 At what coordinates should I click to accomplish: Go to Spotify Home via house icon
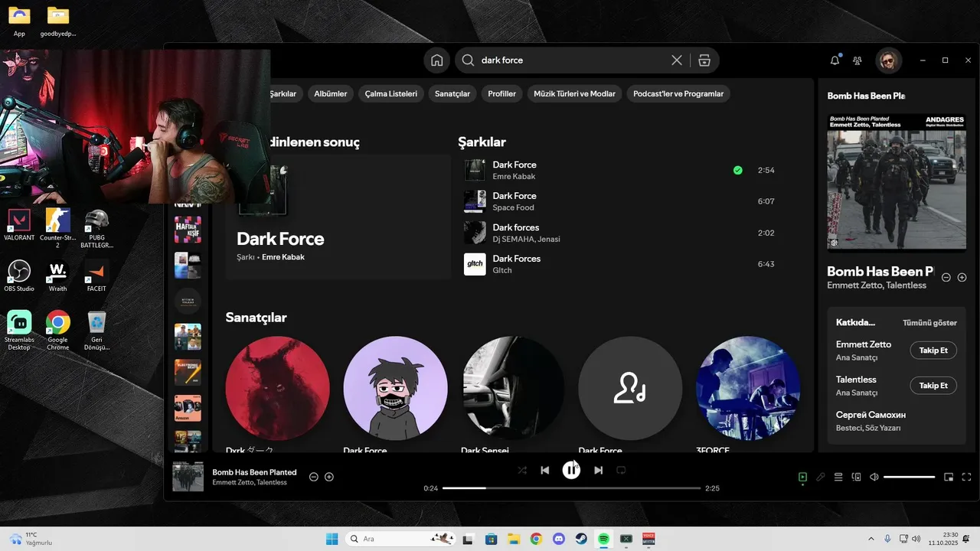click(437, 60)
